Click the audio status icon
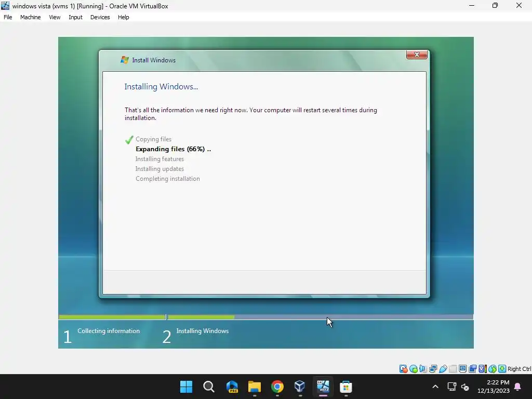The height and width of the screenshot is (399, 532). tap(423, 369)
